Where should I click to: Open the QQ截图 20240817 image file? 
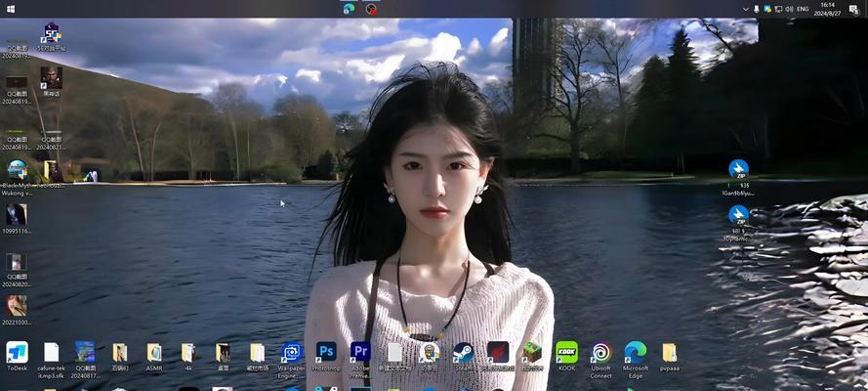(x=85, y=352)
